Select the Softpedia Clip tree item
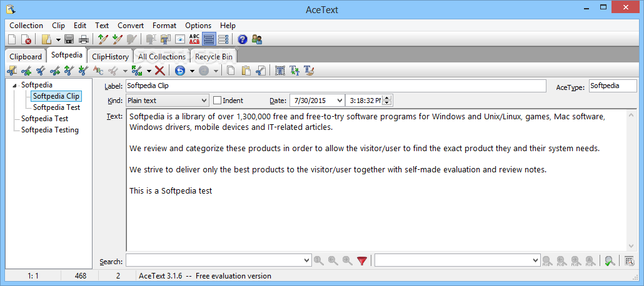This screenshot has width=644, height=286. click(56, 96)
